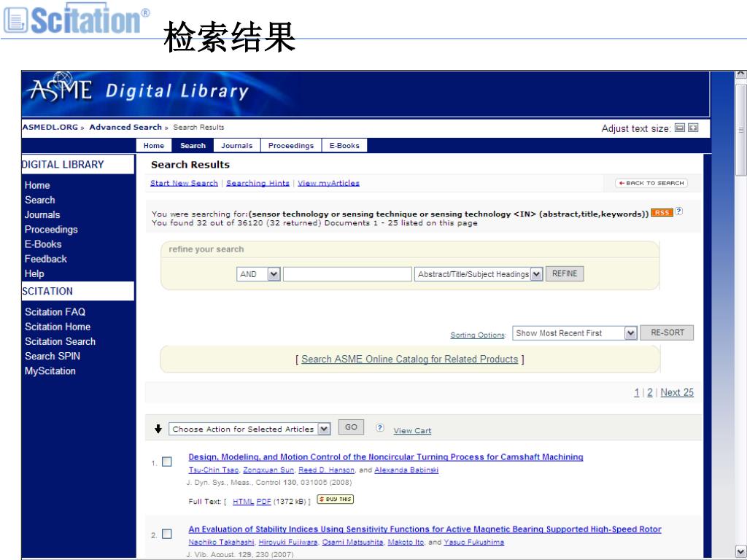Click Home in the Digital Library sidebar
This screenshot has width=747, height=560.
coord(37,185)
